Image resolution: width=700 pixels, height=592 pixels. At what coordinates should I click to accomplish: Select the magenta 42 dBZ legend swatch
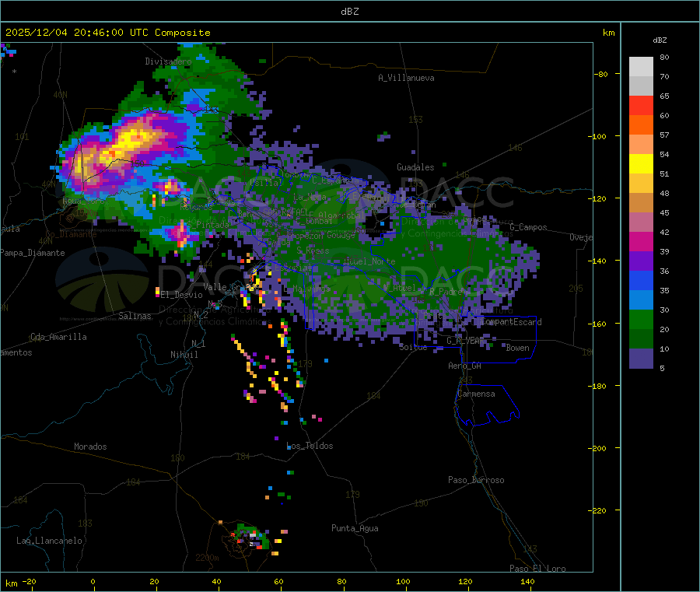(641, 241)
